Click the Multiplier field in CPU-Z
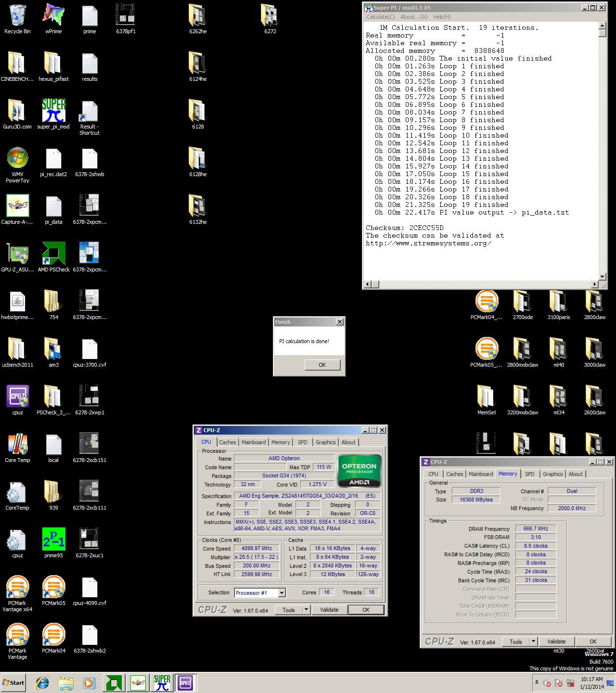The image size is (616, 693). tap(257, 557)
